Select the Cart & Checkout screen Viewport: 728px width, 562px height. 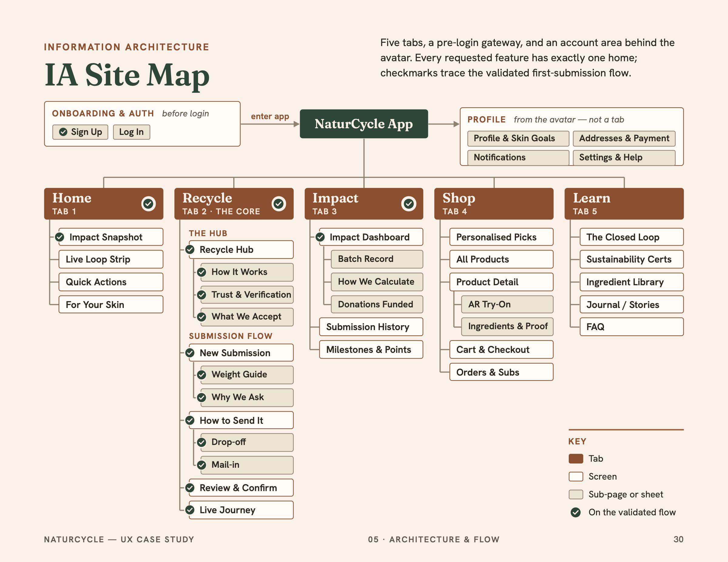coord(501,350)
